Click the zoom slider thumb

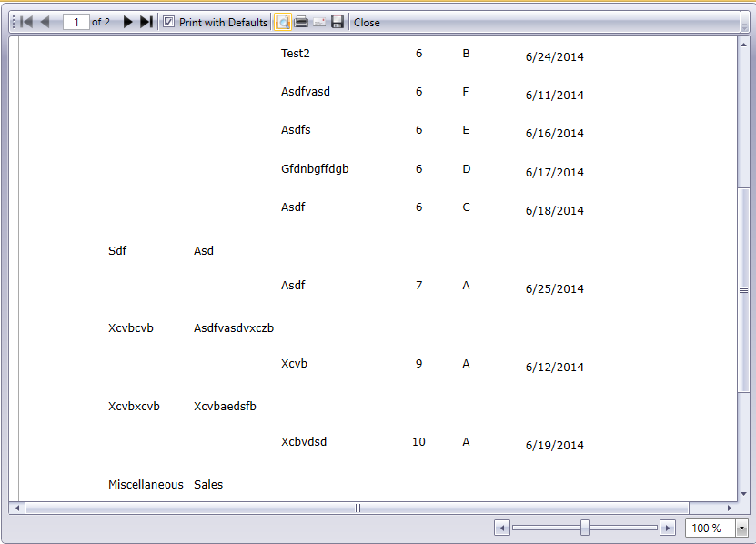coord(585,528)
